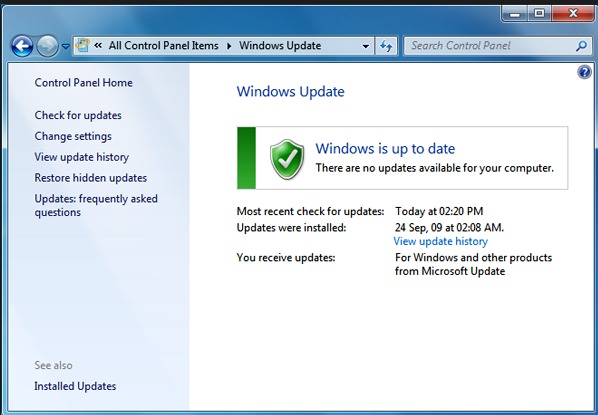Minimize the Windows Update window
This screenshot has height=415, width=598.
point(515,14)
